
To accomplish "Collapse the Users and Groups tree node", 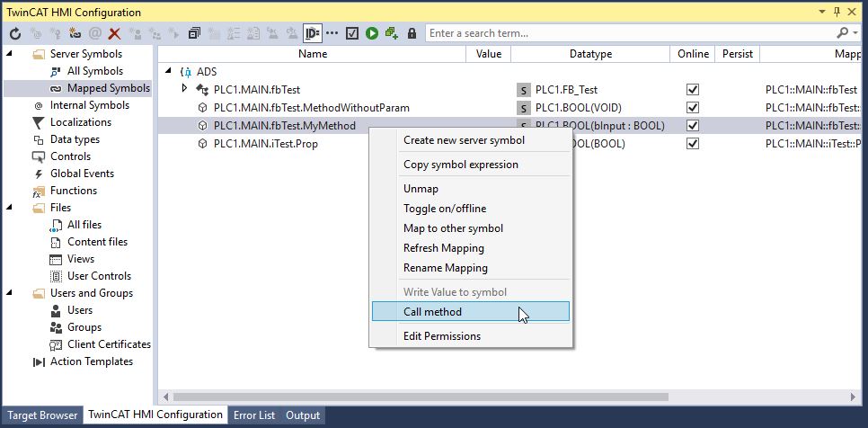I will (9, 292).
